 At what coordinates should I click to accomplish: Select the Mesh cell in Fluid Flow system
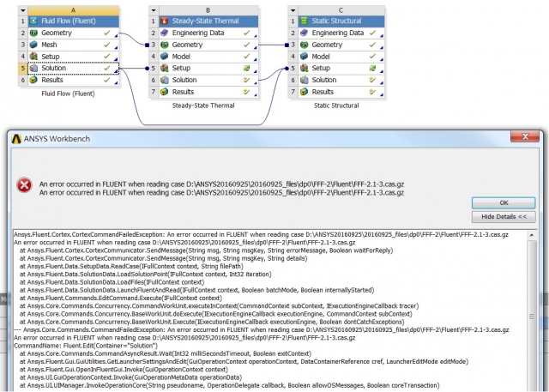click(x=51, y=44)
